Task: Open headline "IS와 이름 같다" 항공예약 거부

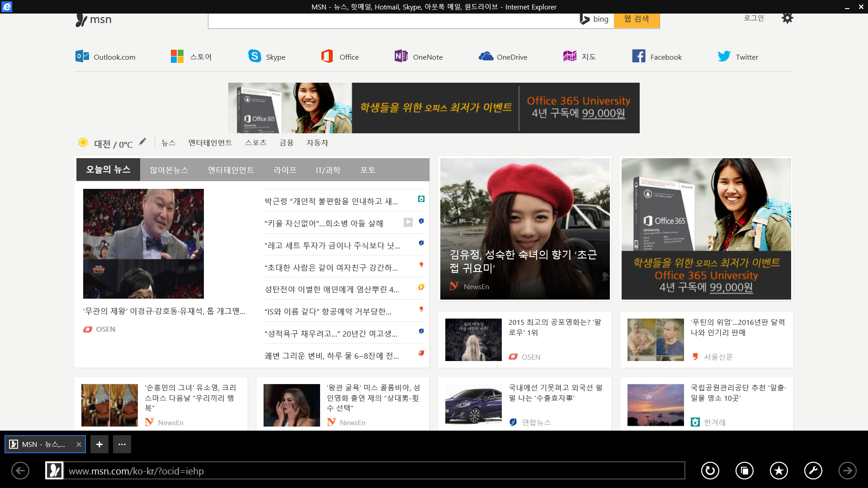Action: 328,311
